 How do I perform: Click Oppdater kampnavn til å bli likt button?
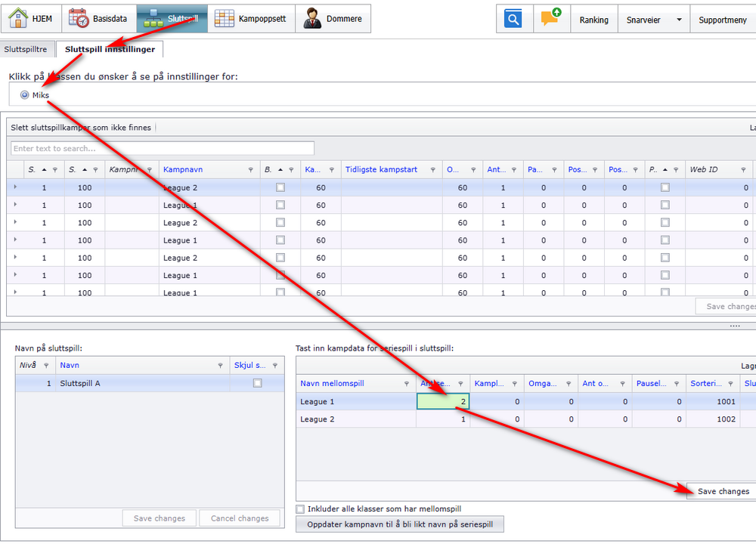point(400,524)
